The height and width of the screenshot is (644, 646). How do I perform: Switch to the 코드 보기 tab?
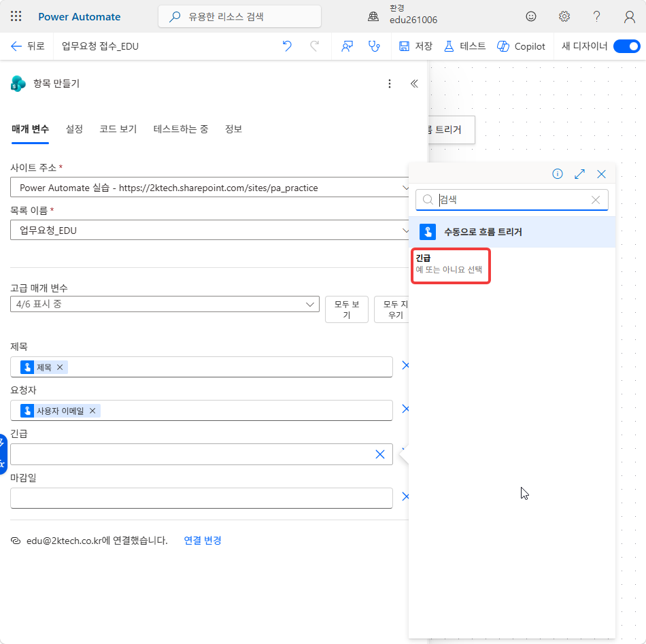pos(118,129)
